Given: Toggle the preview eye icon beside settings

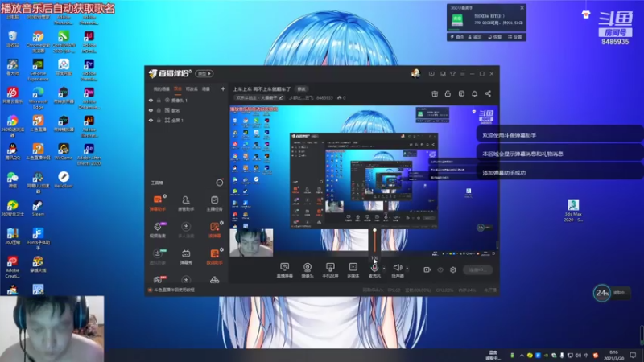Looking at the screenshot, I should 440,269.
